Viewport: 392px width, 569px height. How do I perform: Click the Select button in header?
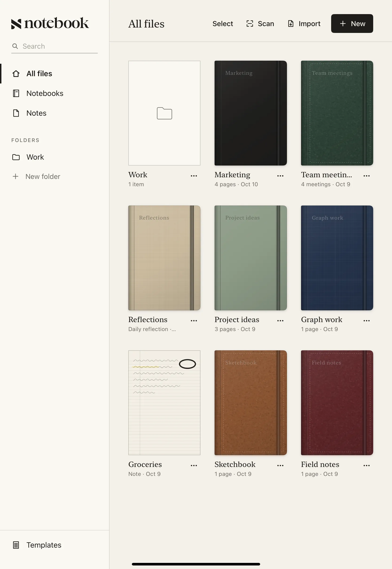coord(223,24)
